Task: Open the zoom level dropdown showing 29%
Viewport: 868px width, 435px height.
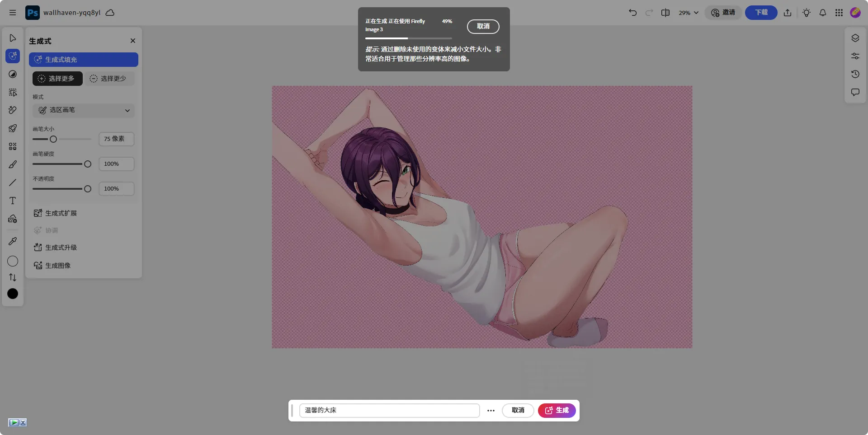Action: [x=688, y=13]
